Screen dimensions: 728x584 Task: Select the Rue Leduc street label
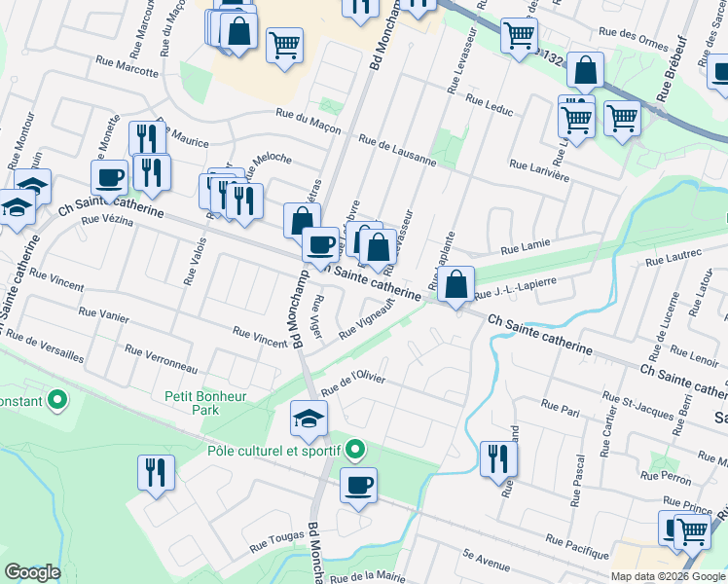(x=490, y=105)
